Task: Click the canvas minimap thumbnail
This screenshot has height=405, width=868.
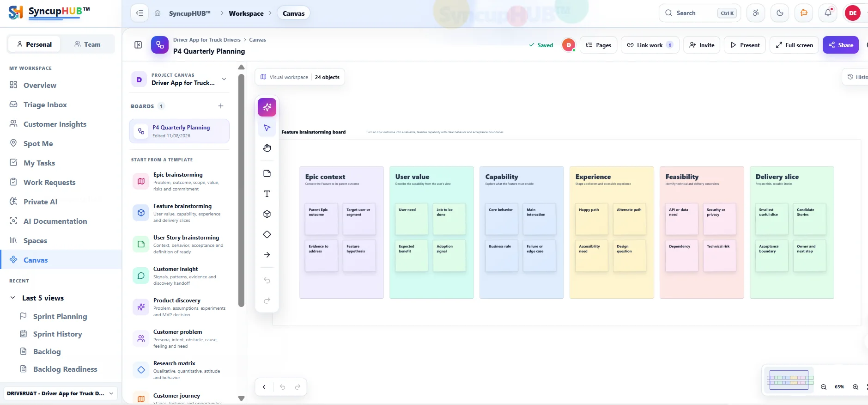Action: tap(789, 380)
